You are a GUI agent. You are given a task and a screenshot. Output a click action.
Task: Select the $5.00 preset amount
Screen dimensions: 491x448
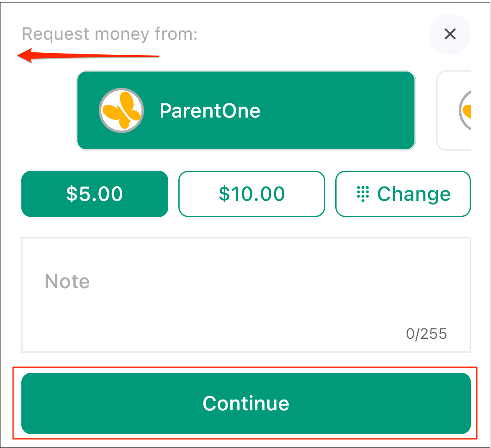pos(95,194)
